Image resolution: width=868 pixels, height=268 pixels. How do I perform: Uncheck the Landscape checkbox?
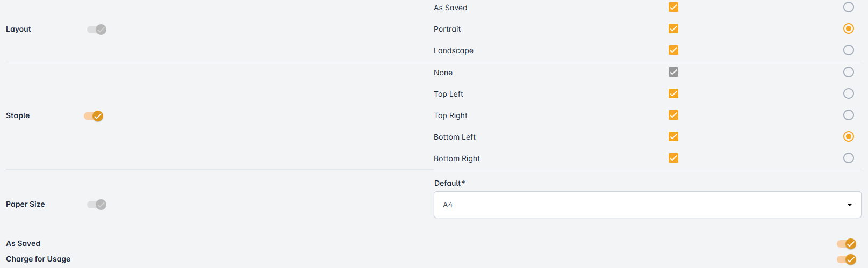[673, 50]
